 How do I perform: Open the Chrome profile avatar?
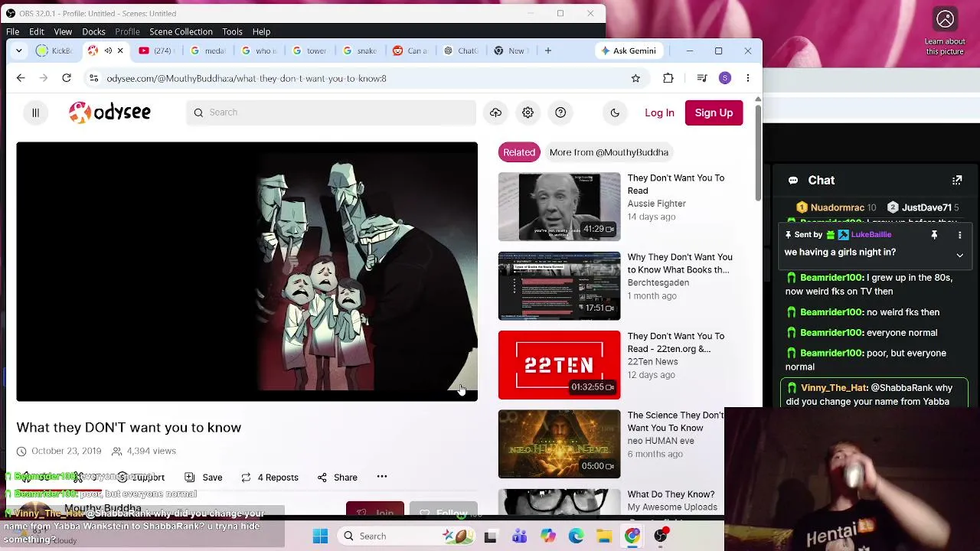tap(725, 78)
